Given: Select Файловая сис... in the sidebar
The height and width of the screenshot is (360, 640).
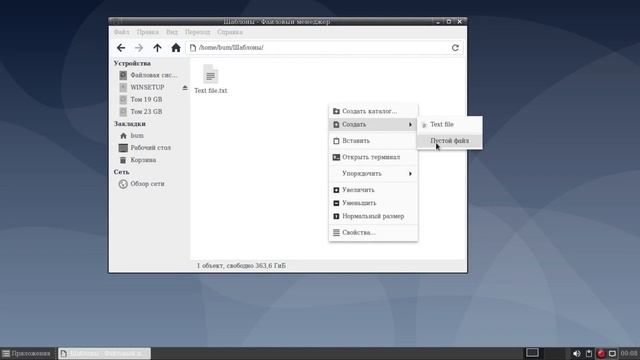Looking at the screenshot, I should point(149,75).
